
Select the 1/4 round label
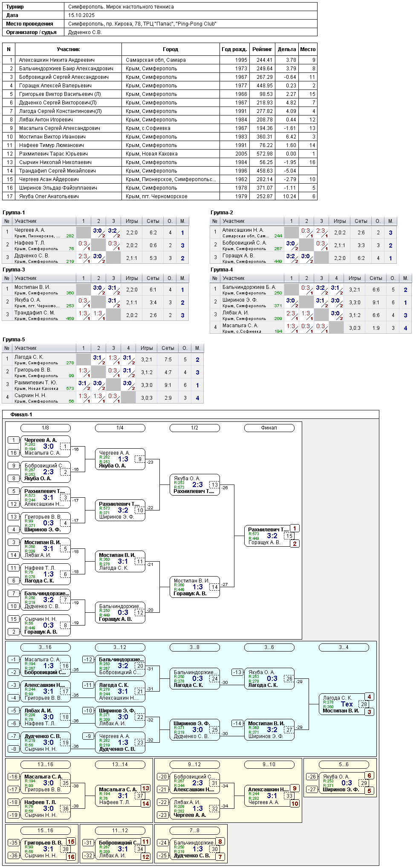pyautogui.click(x=120, y=428)
